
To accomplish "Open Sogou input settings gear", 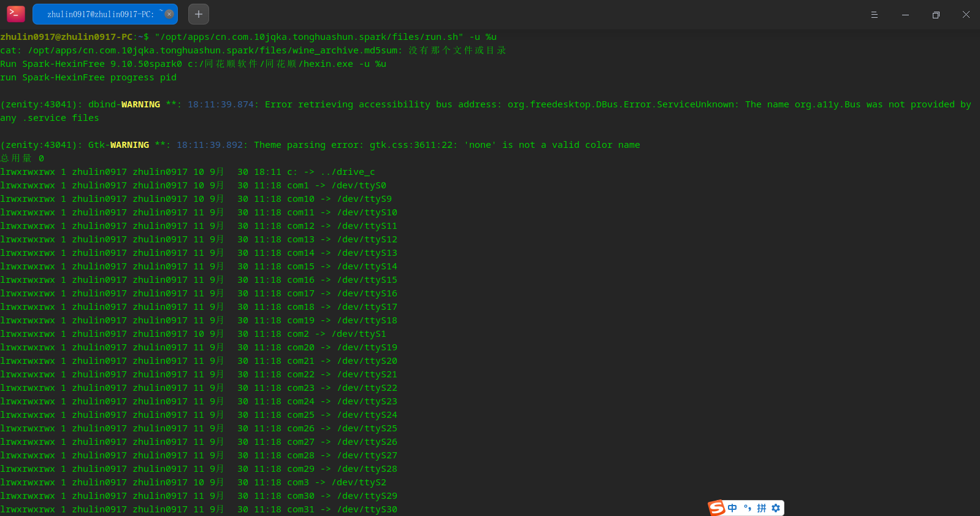I will pos(776,508).
